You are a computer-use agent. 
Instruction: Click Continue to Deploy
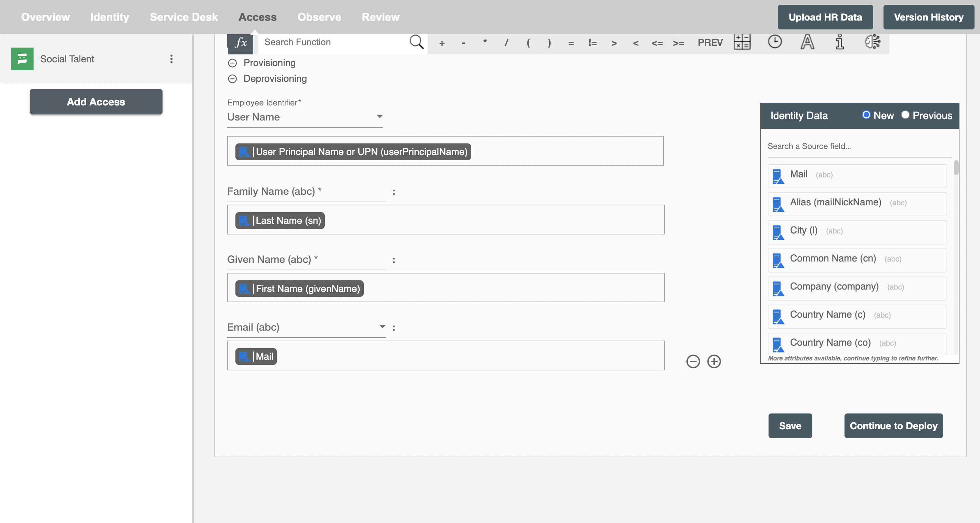tap(893, 425)
